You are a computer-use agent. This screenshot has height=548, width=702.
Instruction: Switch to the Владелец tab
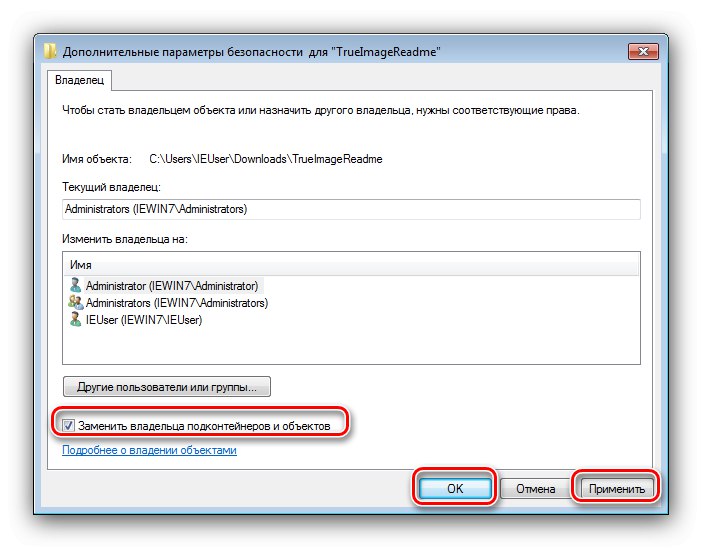[79, 80]
